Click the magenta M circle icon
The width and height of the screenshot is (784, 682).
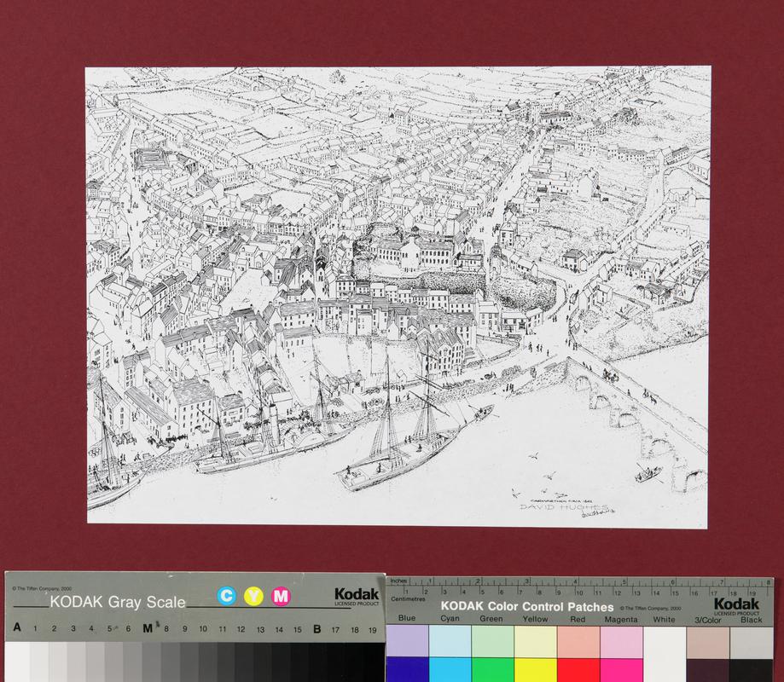[281, 596]
